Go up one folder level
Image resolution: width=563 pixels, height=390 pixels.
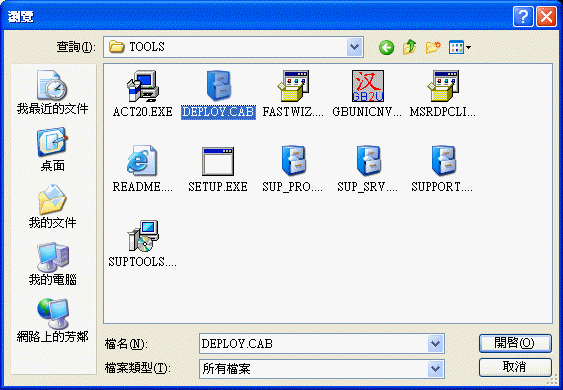click(x=409, y=47)
